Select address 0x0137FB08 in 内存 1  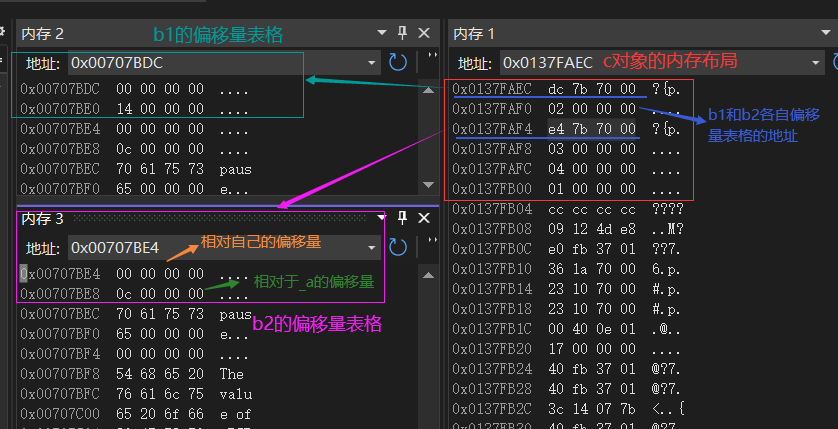click(492, 229)
